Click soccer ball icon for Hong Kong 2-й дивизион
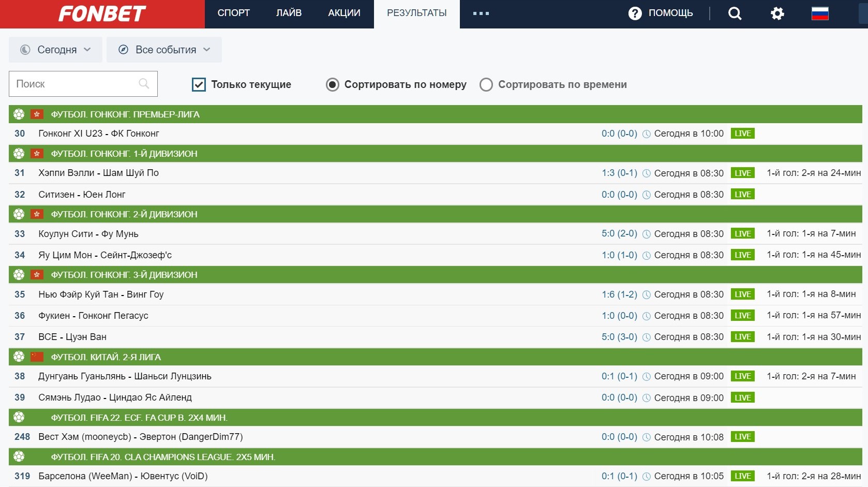The height and width of the screenshot is (487, 868). pos(19,214)
